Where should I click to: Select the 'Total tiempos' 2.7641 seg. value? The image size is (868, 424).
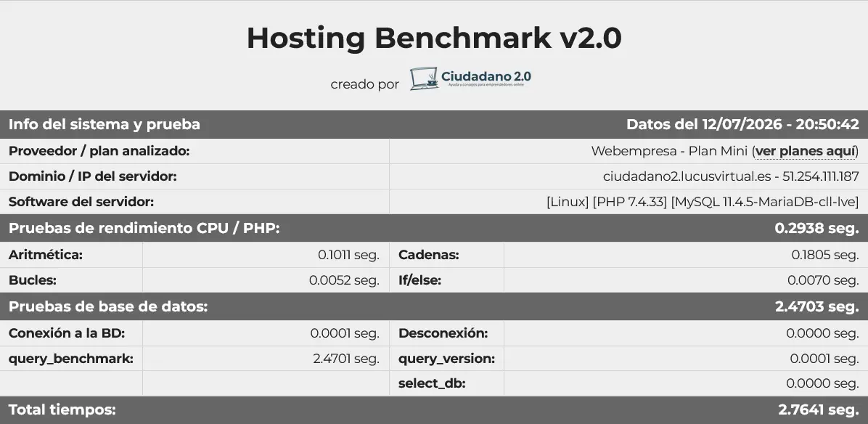point(818,410)
